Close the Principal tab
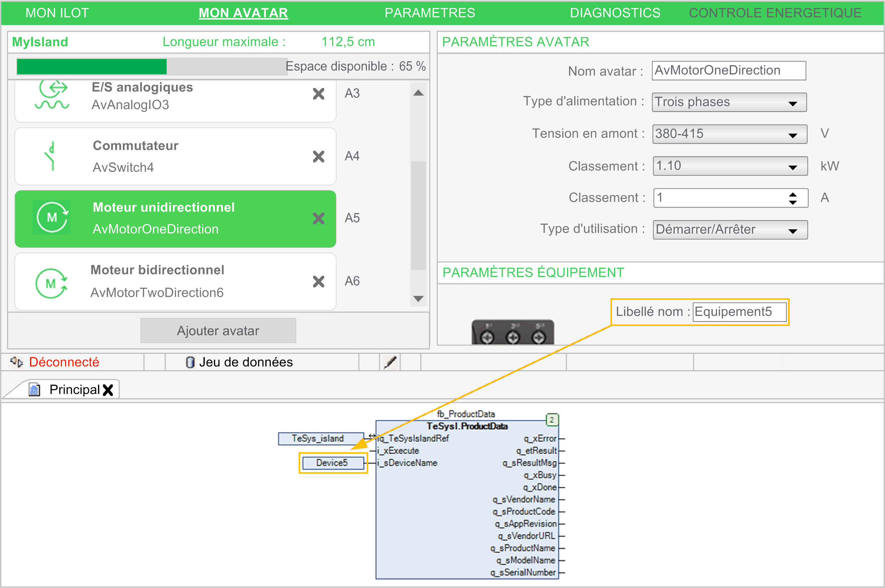 tap(108, 390)
